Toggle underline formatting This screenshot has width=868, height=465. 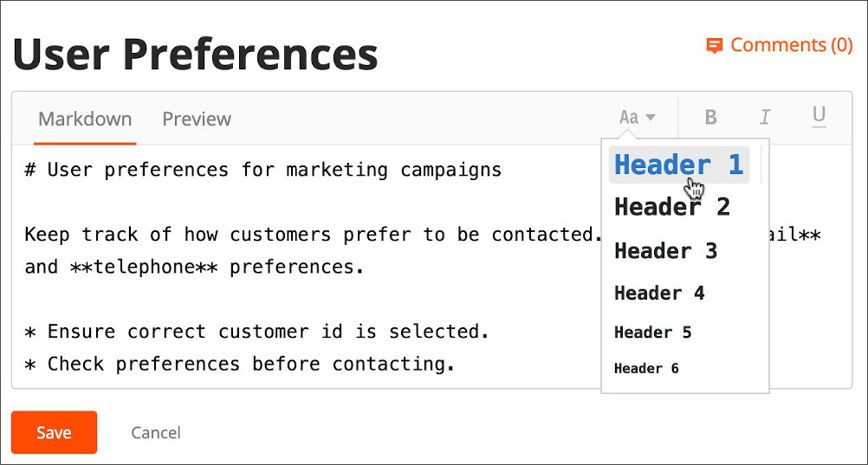(x=819, y=116)
